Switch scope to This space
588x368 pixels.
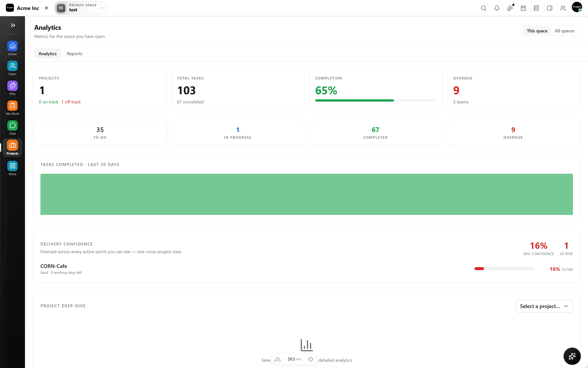tap(537, 31)
